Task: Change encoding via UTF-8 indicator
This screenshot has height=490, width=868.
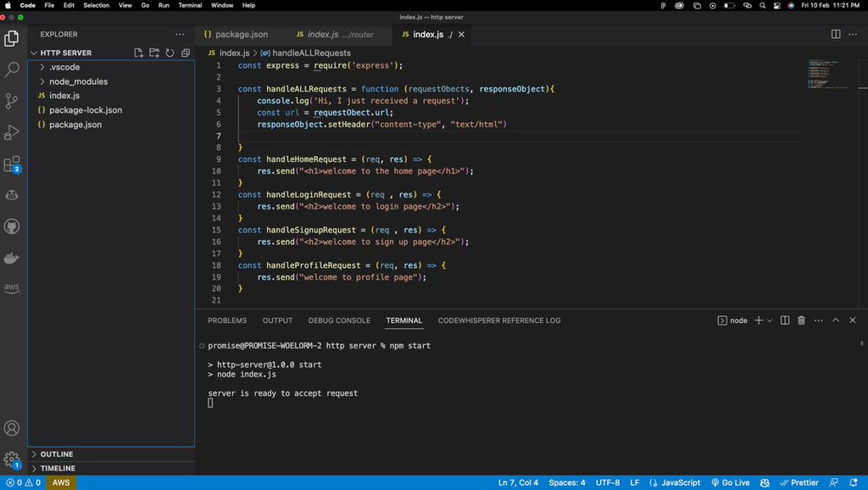Action: click(x=608, y=483)
